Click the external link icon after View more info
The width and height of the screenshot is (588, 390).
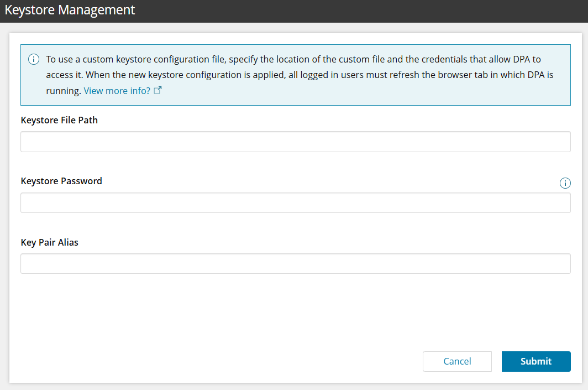pos(158,90)
